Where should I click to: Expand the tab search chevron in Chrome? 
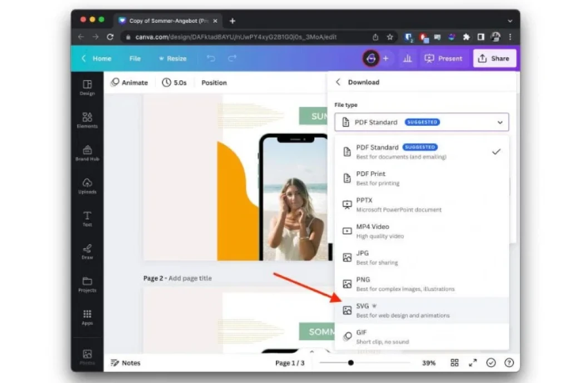[x=510, y=21]
